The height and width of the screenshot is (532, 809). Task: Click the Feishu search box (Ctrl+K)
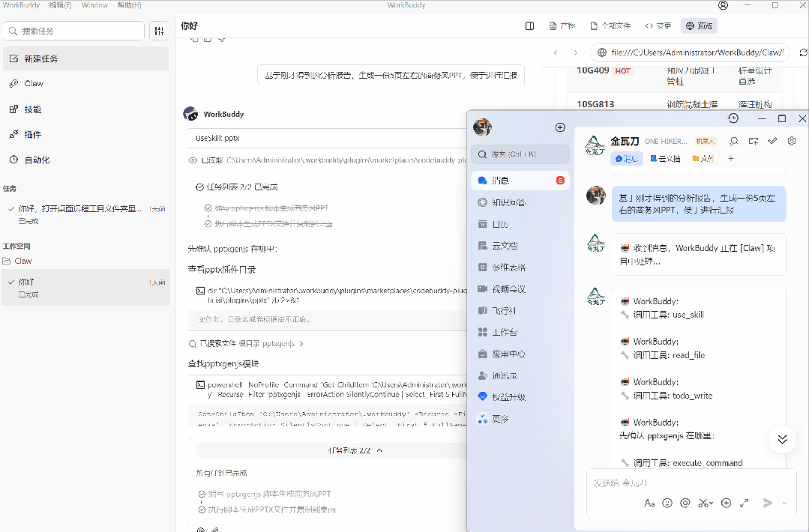pos(520,154)
